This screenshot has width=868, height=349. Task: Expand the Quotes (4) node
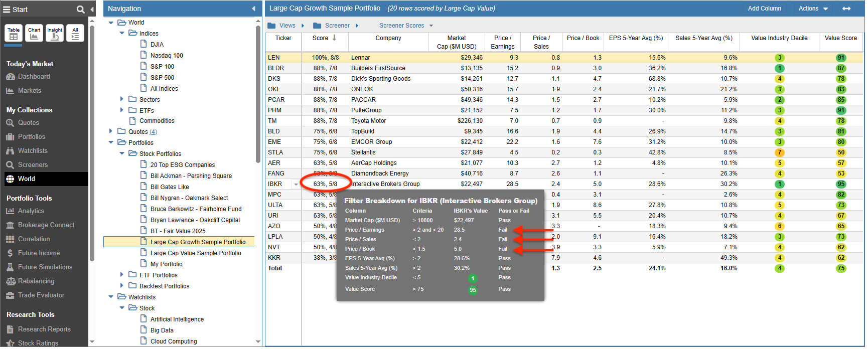tap(111, 131)
